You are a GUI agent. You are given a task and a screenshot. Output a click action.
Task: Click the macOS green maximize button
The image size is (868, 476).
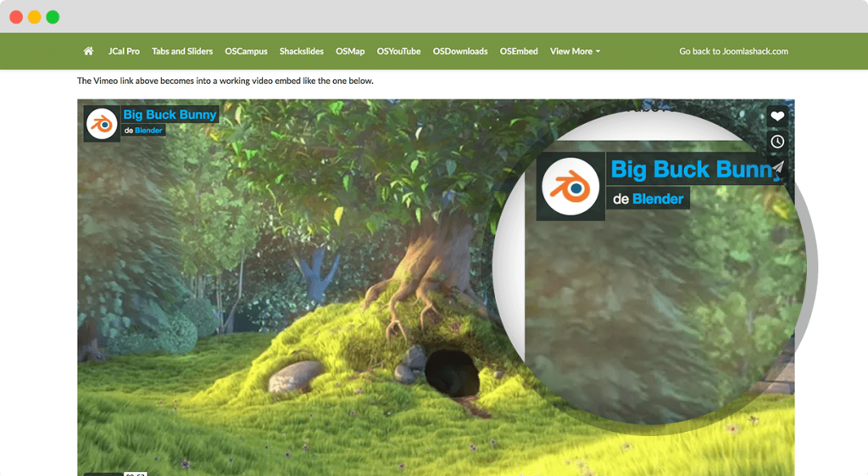tap(53, 17)
